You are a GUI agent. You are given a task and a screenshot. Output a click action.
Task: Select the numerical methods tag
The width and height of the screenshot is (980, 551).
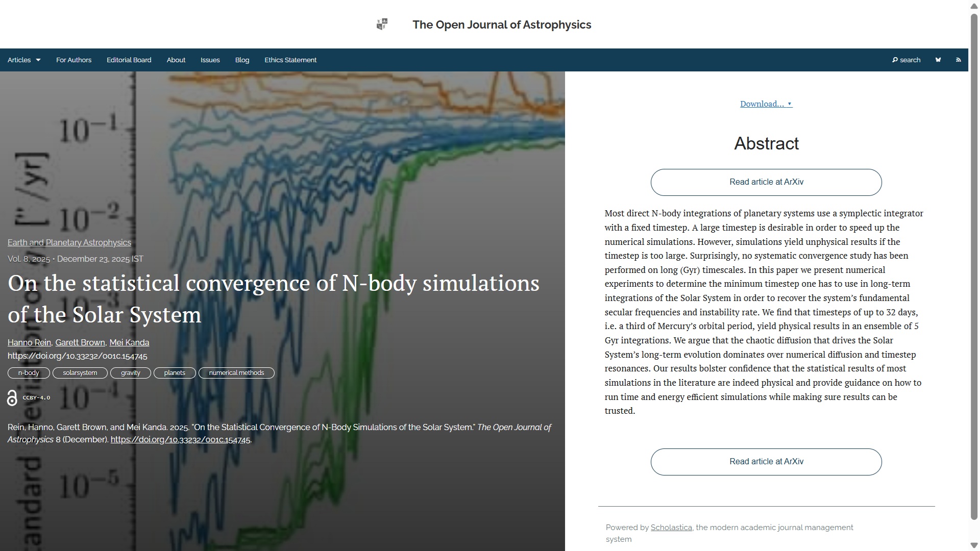tap(236, 373)
